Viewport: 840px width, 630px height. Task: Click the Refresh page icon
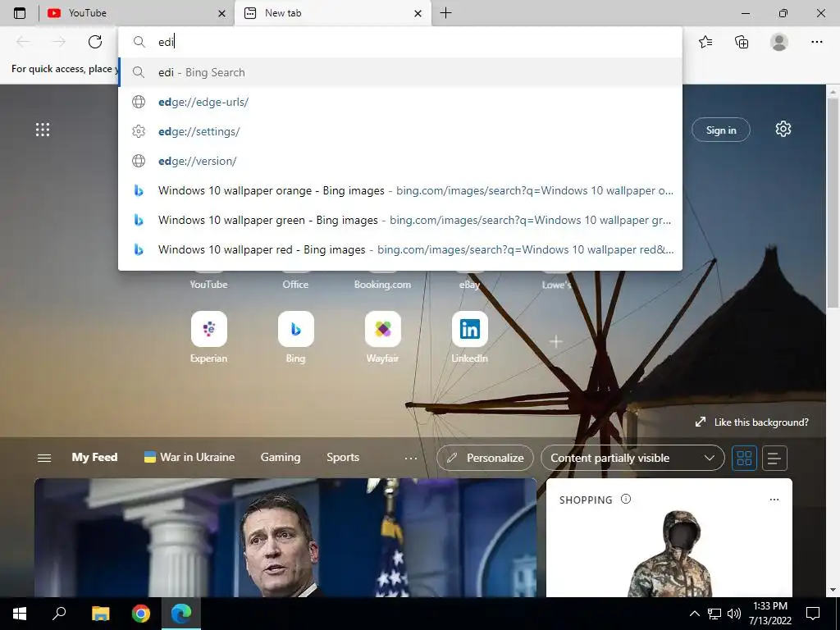[x=95, y=42]
